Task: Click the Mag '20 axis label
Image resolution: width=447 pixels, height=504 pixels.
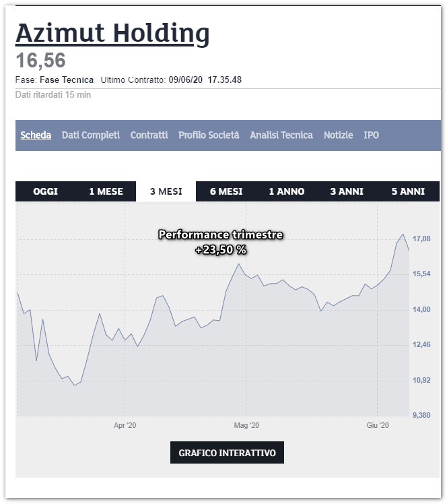Action: click(246, 426)
